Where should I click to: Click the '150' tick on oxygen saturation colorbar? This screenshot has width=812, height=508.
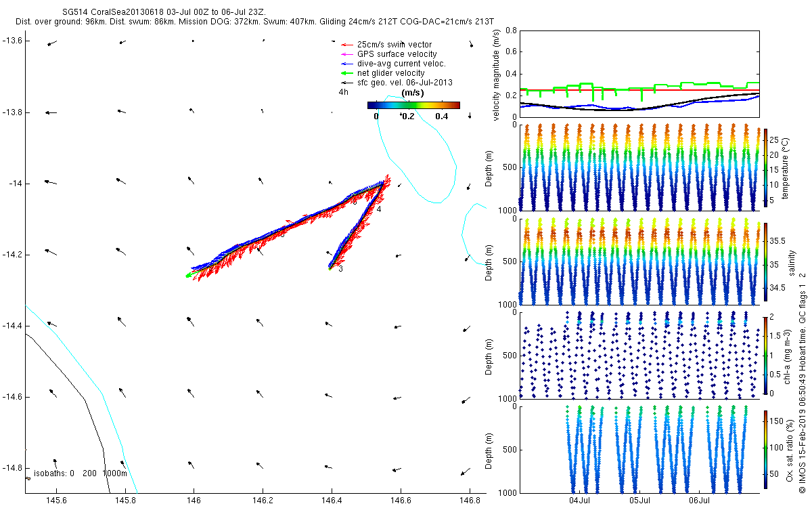[777, 421]
